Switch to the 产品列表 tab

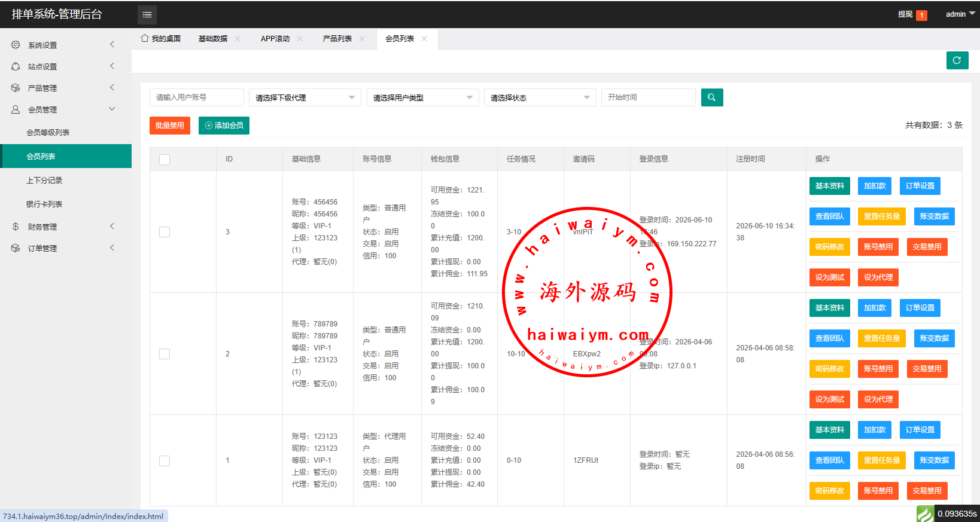pos(337,39)
